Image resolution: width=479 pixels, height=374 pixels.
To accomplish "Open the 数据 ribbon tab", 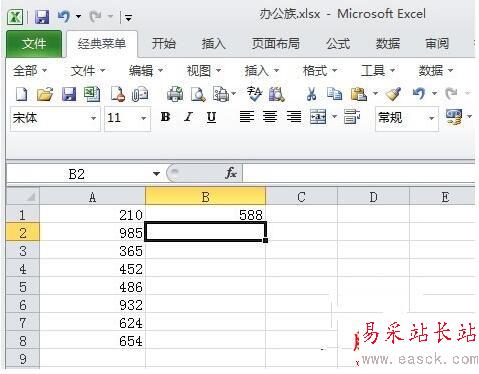I will click(x=388, y=44).
